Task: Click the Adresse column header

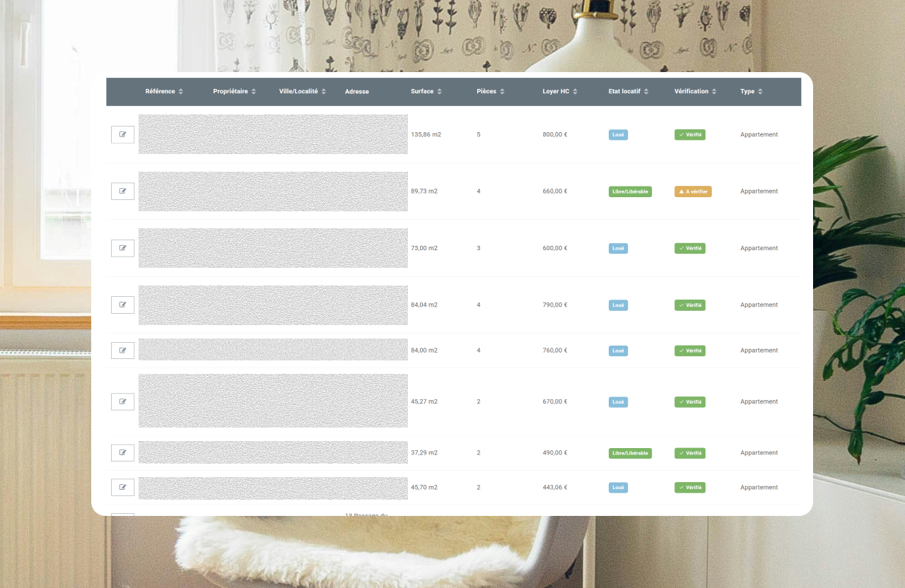Action: point(357,91)
